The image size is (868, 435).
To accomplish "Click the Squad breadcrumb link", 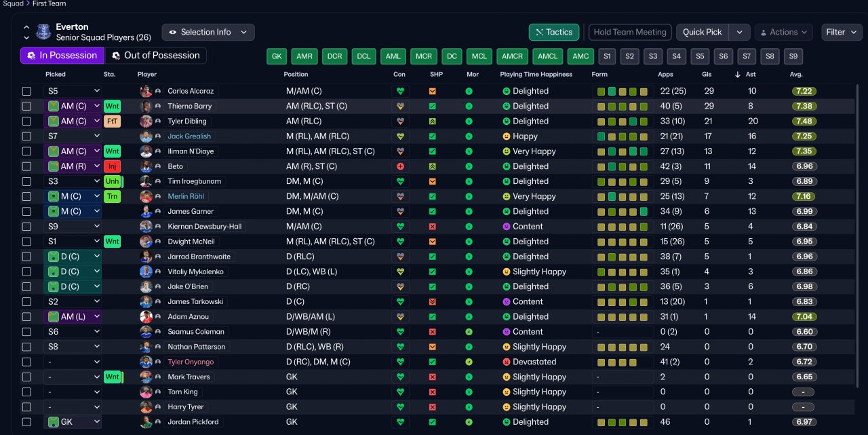I will [x=12, y=3].
